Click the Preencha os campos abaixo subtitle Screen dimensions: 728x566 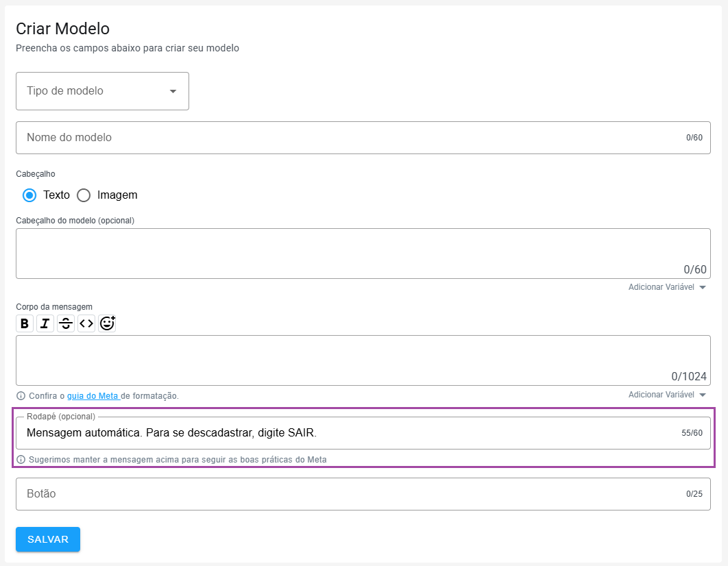pos(128,48)
